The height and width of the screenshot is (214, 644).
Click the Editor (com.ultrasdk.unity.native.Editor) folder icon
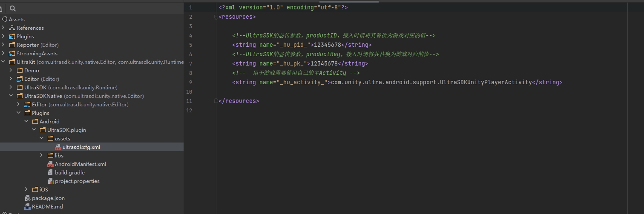pyautogui.click(x=27, y=104)
